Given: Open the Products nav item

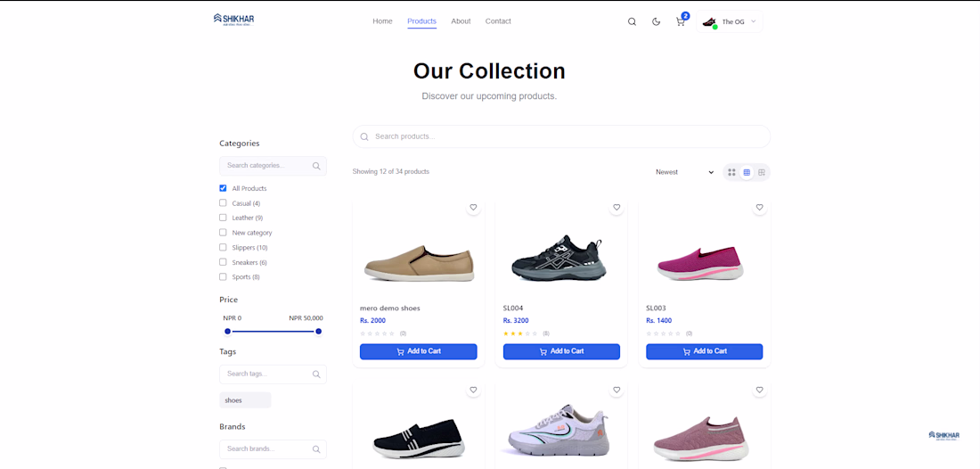Looking at the screenshot, I should (x=422, y=21).
